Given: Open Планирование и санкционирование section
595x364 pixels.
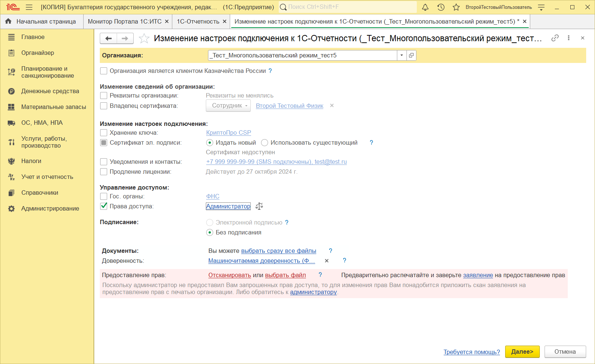Looking at the screenshot, I should (x=47, y=72).
